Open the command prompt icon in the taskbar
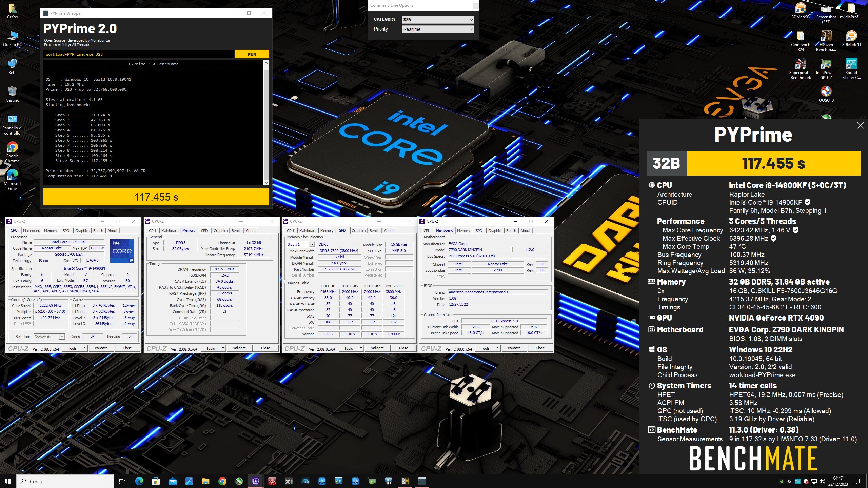The width and height of the screenshot is (868, 488). [x=421, y=481]
